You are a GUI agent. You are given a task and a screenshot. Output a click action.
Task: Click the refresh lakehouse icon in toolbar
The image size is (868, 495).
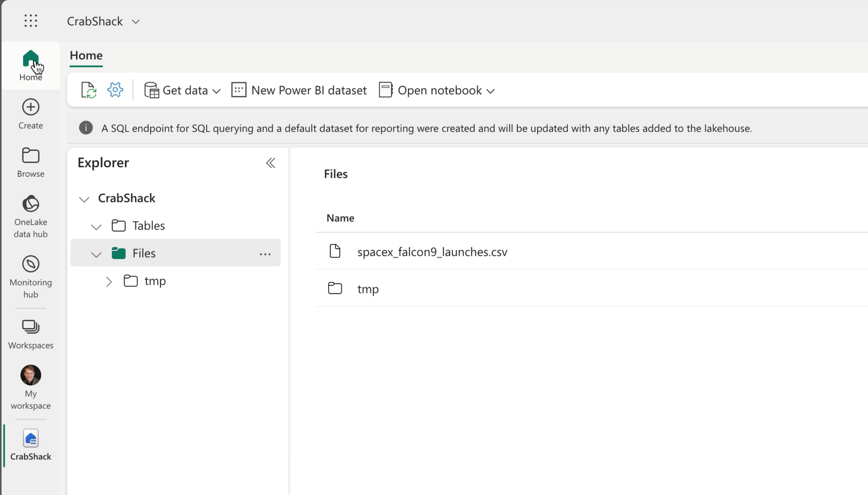coord(89,90)
